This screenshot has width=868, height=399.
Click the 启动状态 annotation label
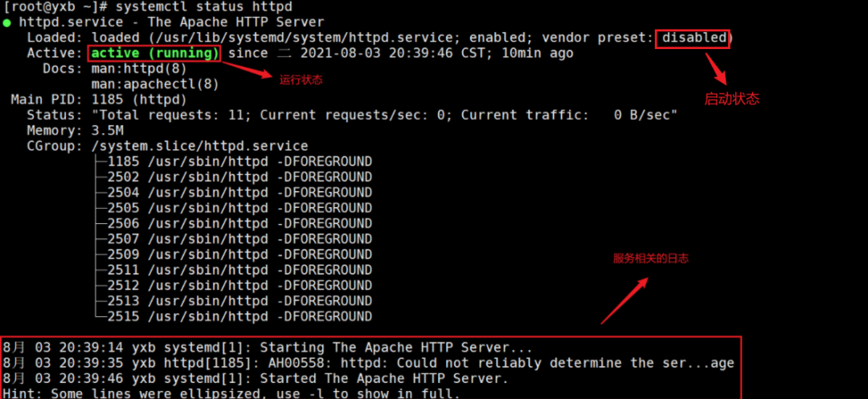coord(731,100)
